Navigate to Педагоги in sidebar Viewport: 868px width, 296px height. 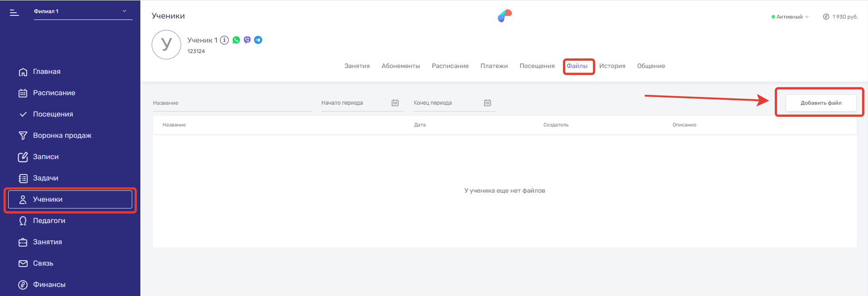pyautogui.click(x=49, y=221)
